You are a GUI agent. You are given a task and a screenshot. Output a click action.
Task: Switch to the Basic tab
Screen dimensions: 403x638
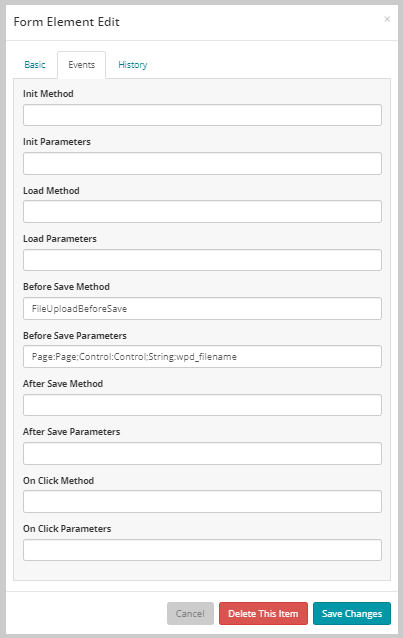(35, 65)
